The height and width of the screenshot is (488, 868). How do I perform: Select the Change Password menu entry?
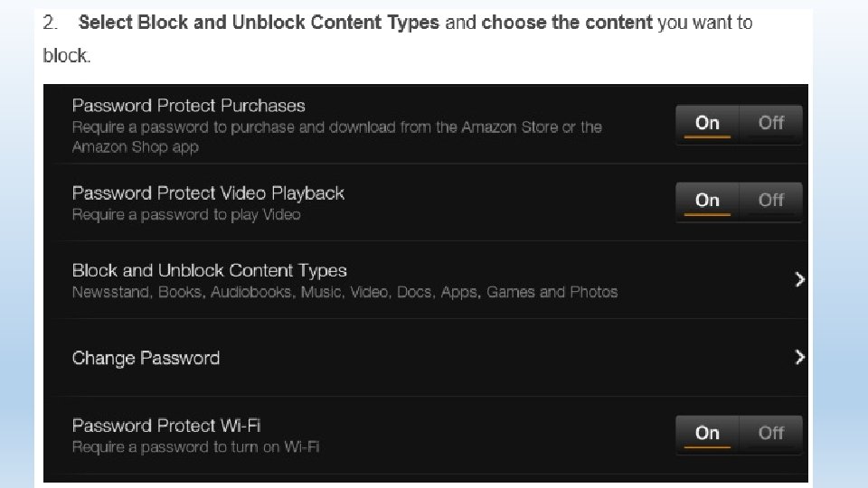point(146,358)
